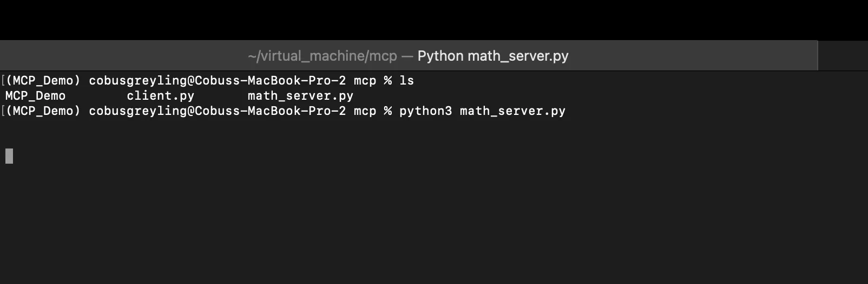868x284 pixels.
Task: Click the MCP_Demo folder in ls output
Action: [35, 96]
